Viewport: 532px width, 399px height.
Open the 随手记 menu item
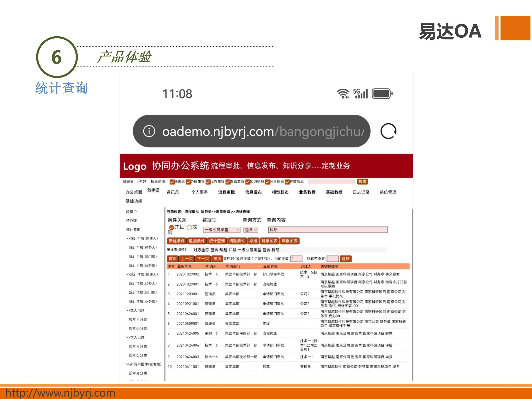[x=153, y=190]
